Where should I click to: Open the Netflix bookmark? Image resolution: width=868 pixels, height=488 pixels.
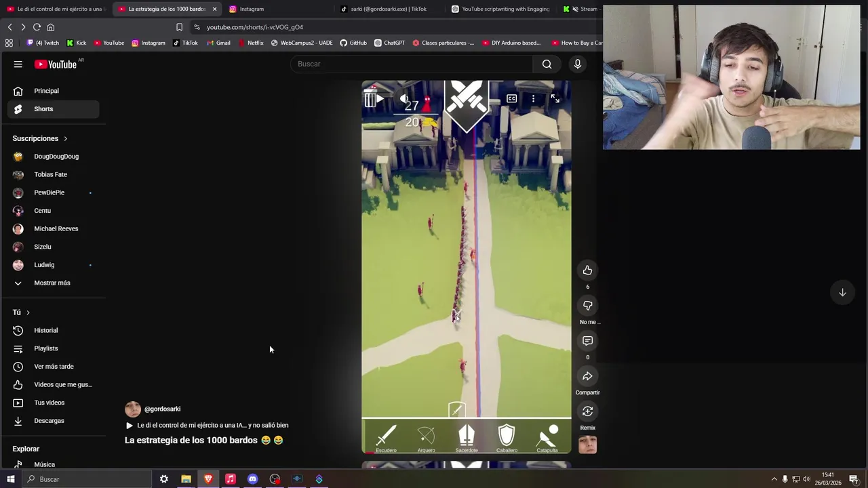(250, 43)
